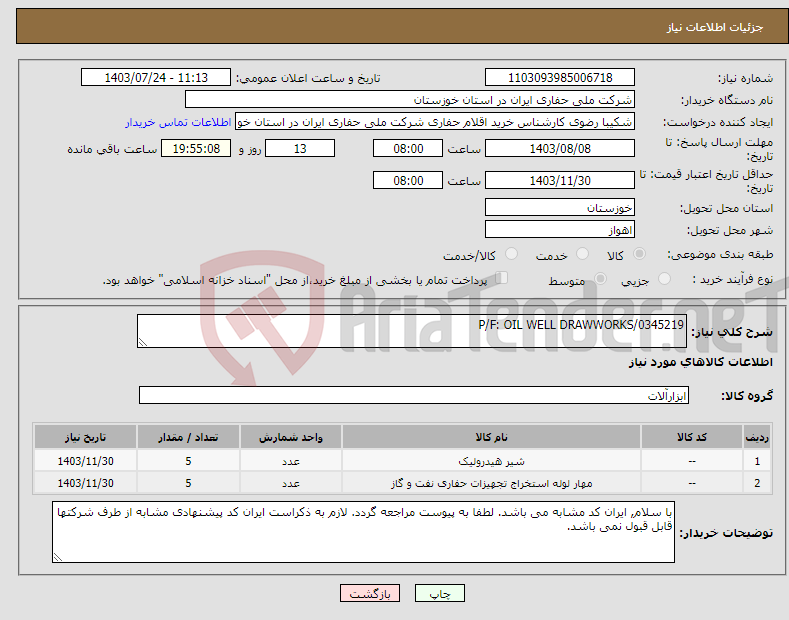Viewport: 789px width, 620px height.
Task: Click the شرح کلی نیاز text area
Action: (412, 331)
